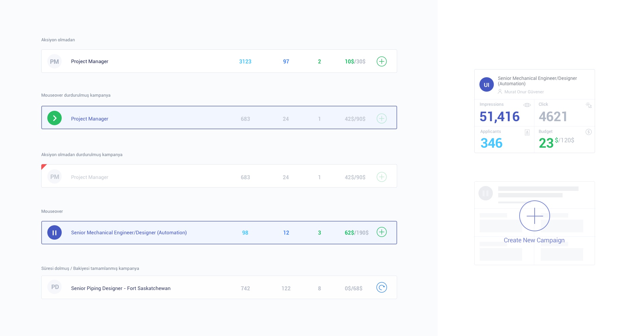
Task: Open the Senior Piping Designer - Fort Saskatchewan title
Action: pyautogui.click(x=121, y=288)
